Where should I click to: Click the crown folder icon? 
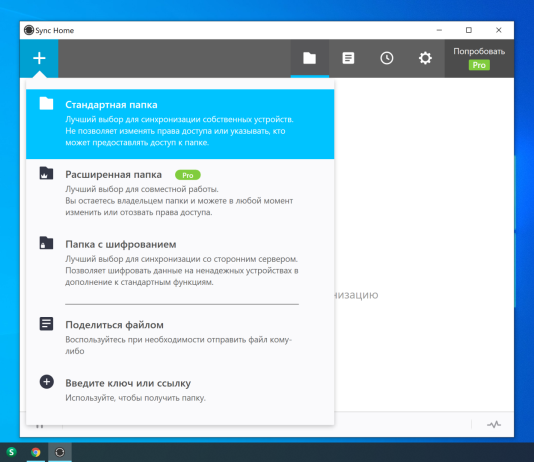coord(46,173)
